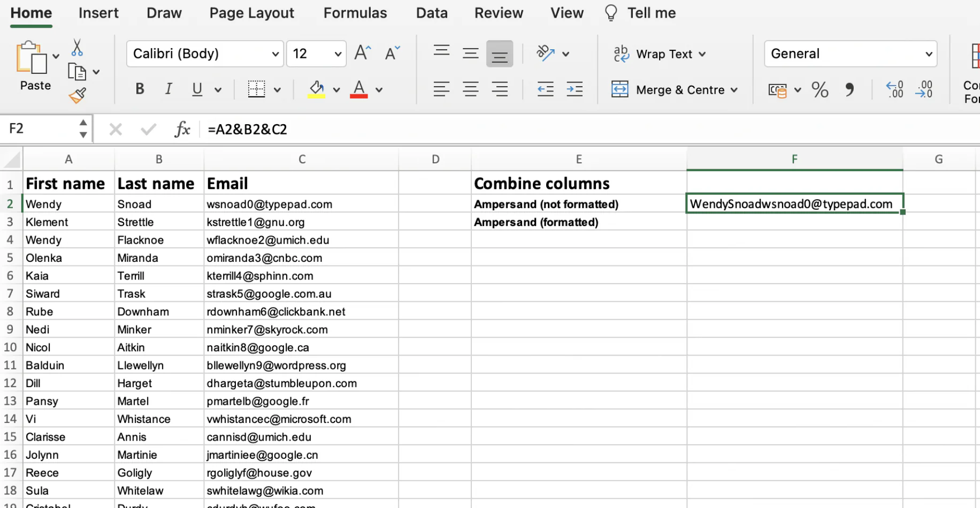
Task: Enable Wrap Text for the cell
Action: click(x=660, y=54)
